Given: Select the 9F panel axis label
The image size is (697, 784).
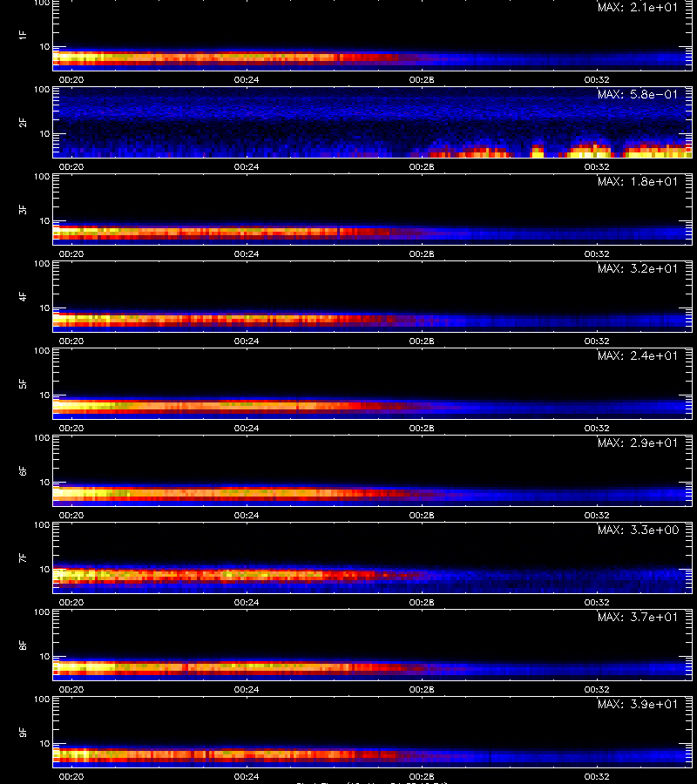Looking at the screenshot, I should 23,732.
